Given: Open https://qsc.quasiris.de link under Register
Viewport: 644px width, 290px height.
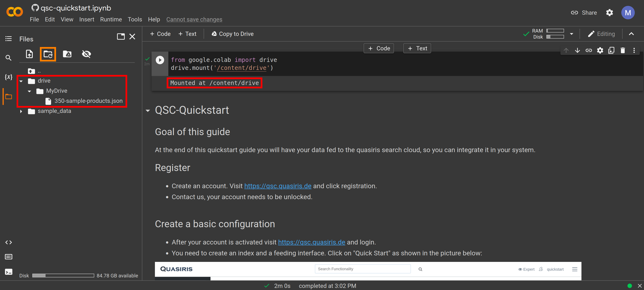Looking at the screenshot, I should 277,186.
